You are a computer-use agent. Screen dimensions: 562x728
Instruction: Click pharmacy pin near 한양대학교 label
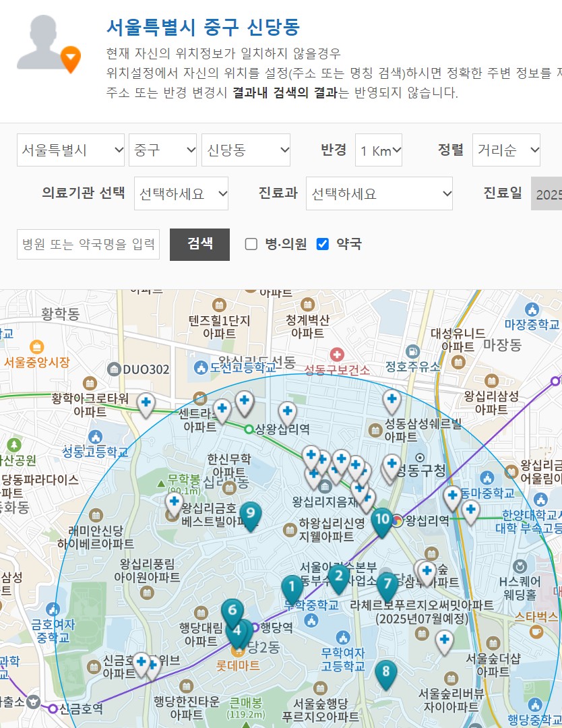(470, 512)
